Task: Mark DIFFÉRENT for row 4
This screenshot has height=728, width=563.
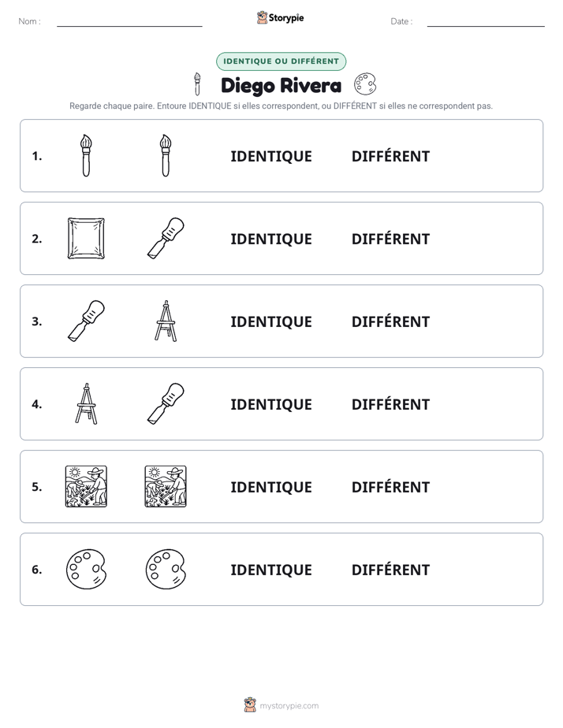Action: coord(390,404)
